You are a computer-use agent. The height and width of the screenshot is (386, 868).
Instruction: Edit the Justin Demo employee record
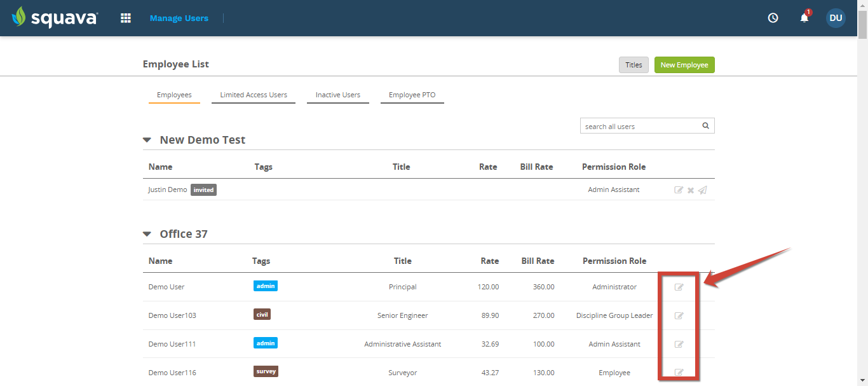[x=679, y=190]
